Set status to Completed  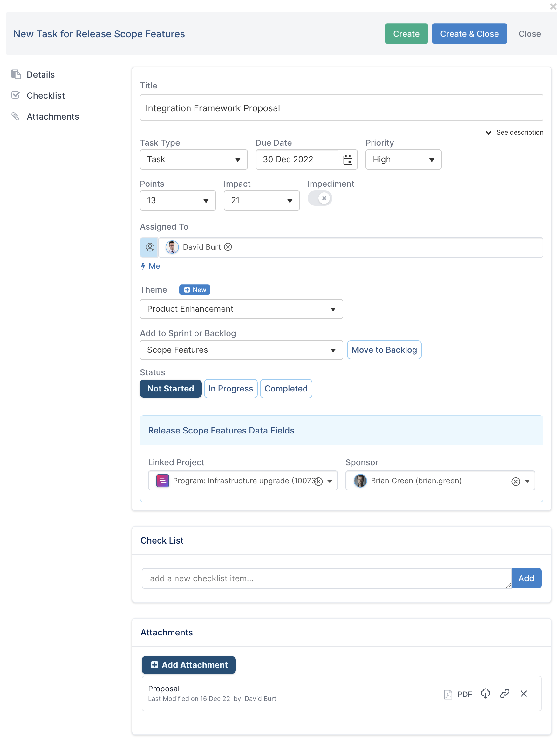[286, 389]
